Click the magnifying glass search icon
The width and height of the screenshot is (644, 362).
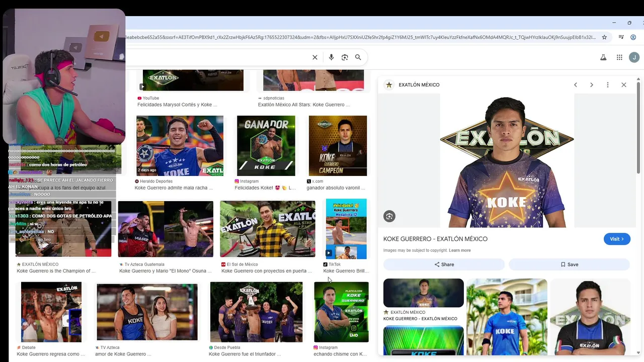coord(358,57)
